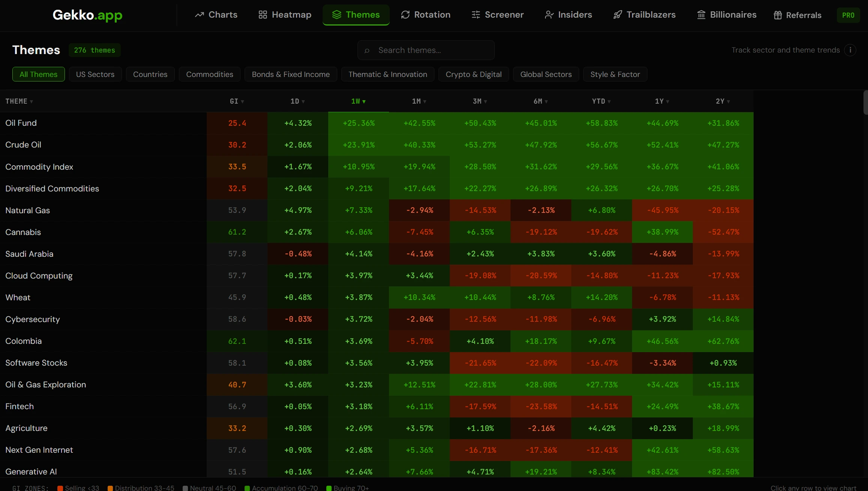Click the Charts trend-line icon

click(199, 15)
